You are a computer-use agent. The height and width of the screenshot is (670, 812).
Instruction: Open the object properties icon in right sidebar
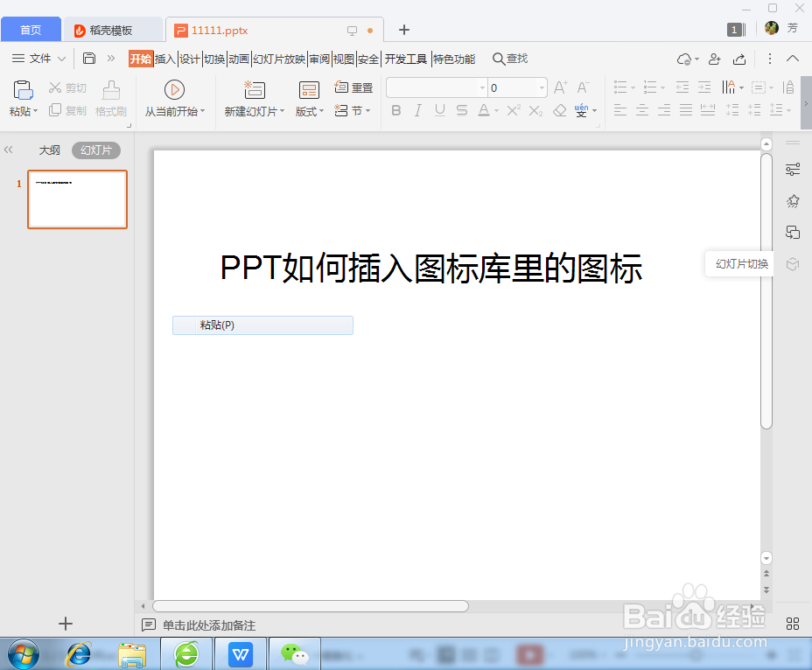(x=792, y=169)
